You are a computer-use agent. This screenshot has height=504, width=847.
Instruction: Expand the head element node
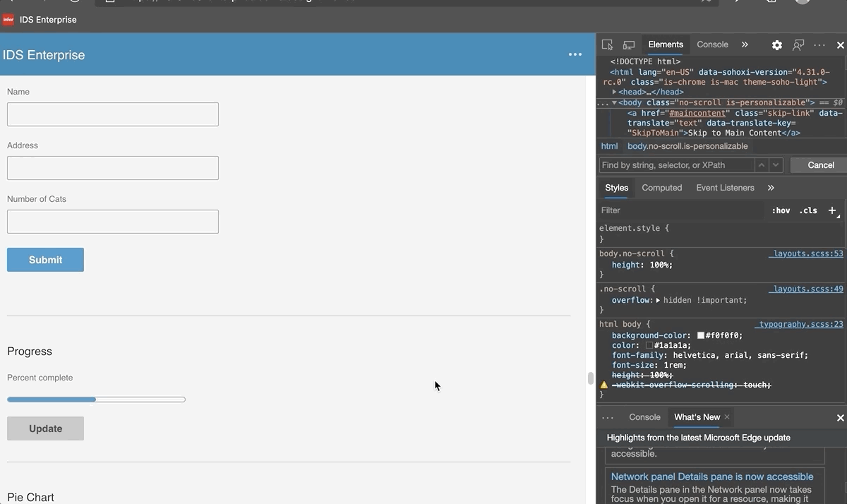click(615, 92)
